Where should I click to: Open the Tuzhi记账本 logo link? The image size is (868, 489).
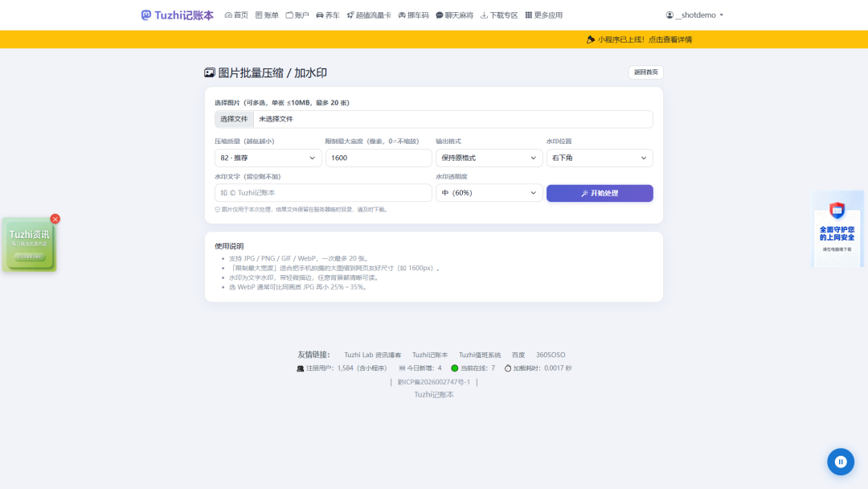[177, 15]
